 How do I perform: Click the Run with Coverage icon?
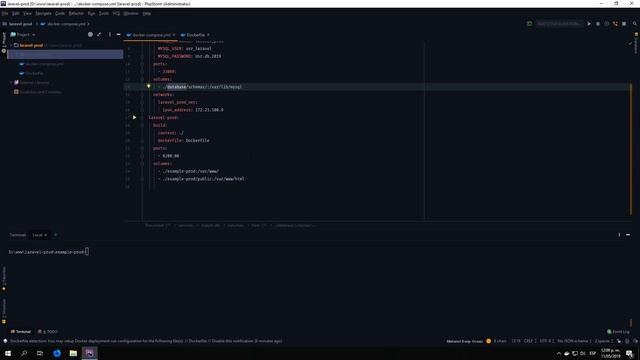point(607,24)
